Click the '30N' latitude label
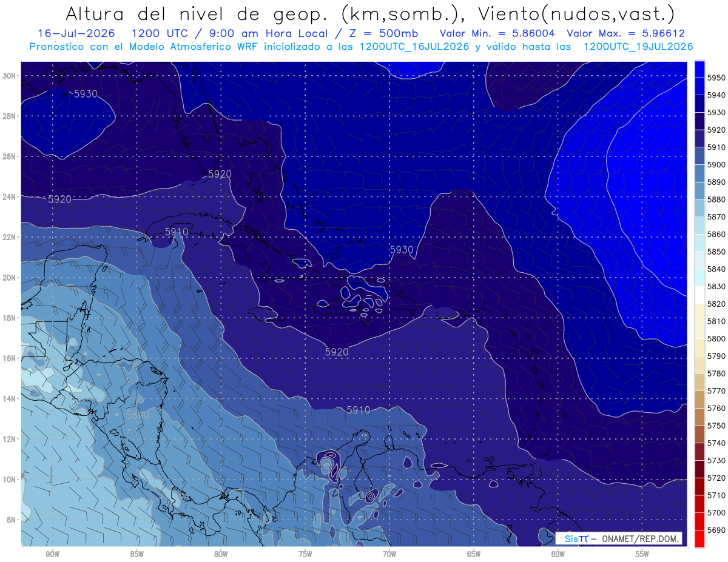Viewport: 728px width, 562px height. click(x=9, y=76)
